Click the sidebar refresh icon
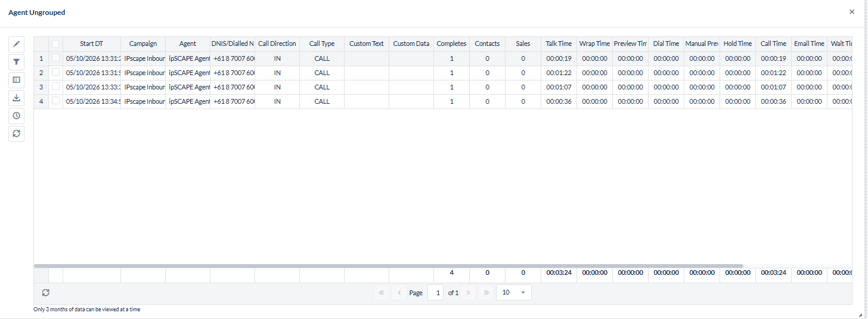The image size is (868, 319). click(17, 134)
